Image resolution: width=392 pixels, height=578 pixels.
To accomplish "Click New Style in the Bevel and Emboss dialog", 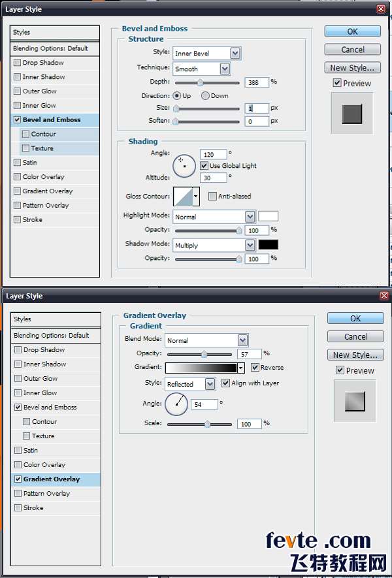I will point(353,67).
